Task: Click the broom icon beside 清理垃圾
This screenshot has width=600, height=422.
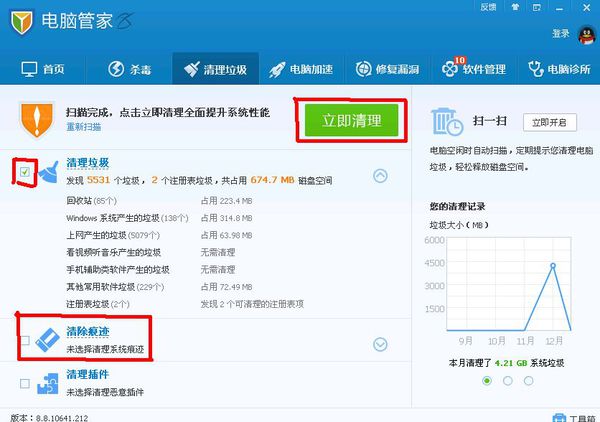Action: [x=49, y=172]
